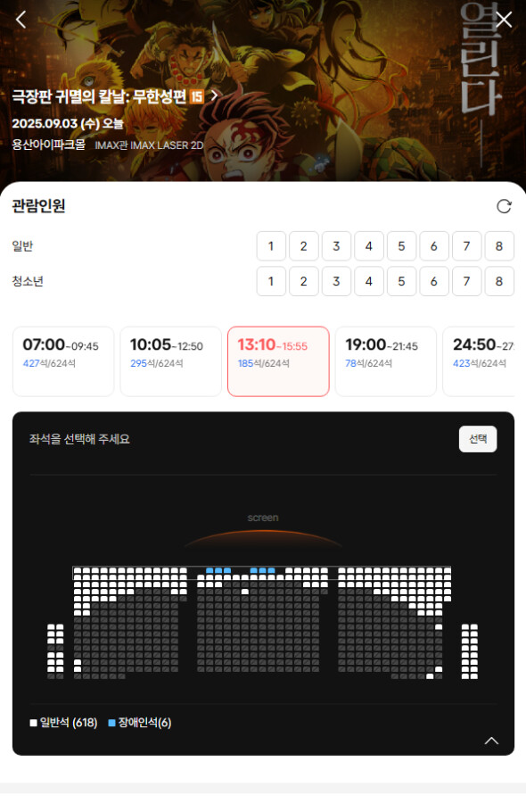Switch to the 19:00 showtime
Screen dimensions: 526x812
coord(386,361)
